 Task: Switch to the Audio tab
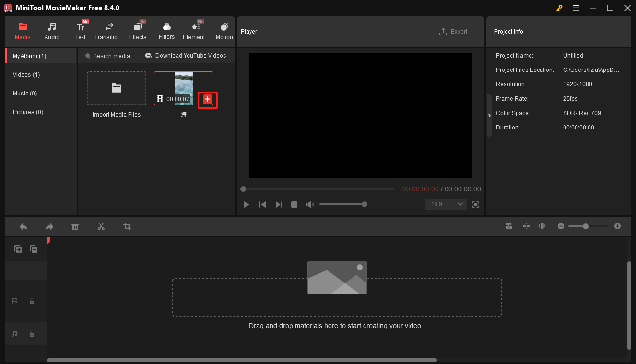click(51, 30)
